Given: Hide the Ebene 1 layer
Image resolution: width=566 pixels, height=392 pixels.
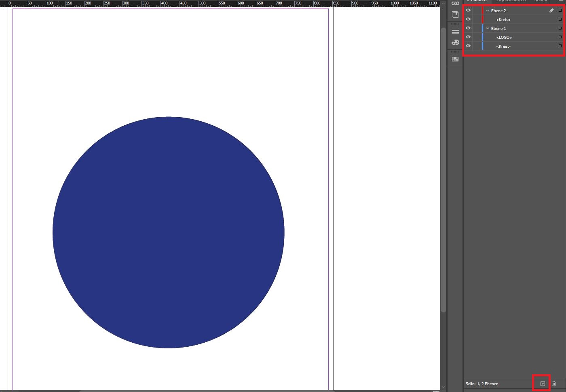Looking at the screenshot, I should pos(468,28).
